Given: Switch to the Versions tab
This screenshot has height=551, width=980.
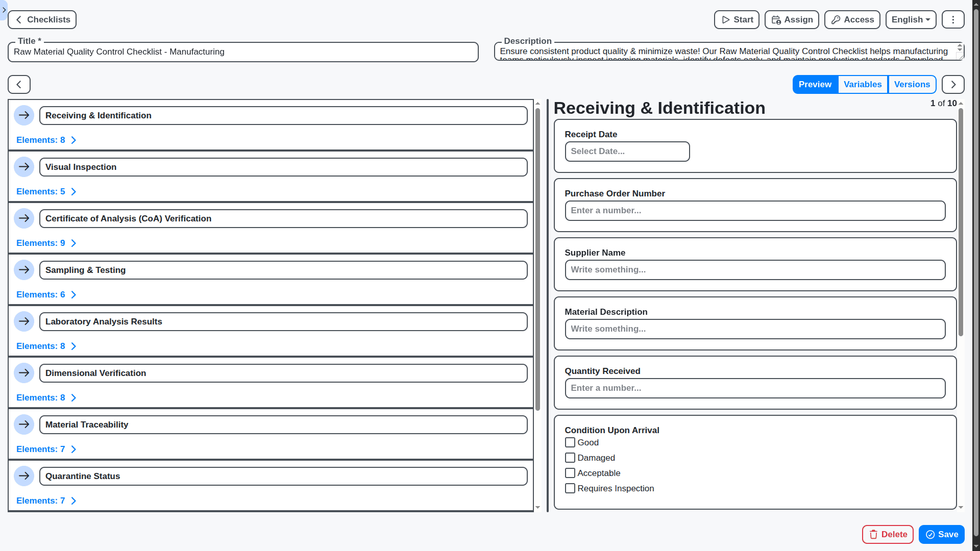Looking at the screenshot, I should [912, 84].
